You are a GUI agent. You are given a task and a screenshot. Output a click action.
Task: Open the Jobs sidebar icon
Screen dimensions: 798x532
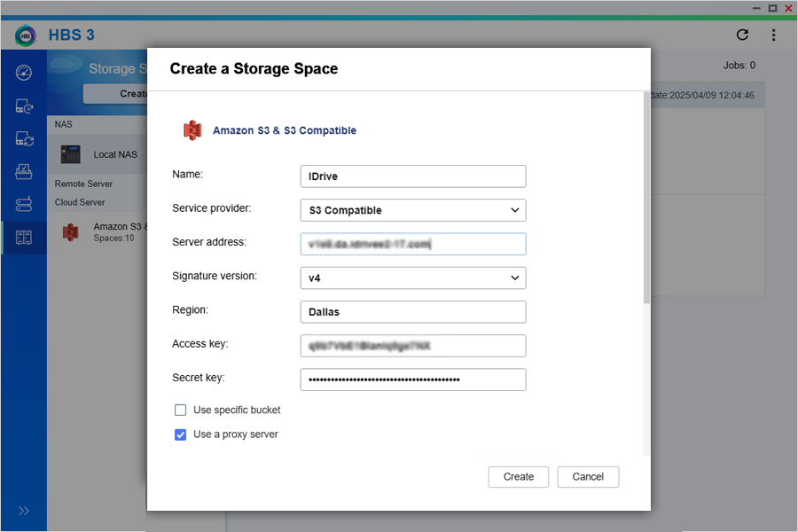pyautogui.click(x=24, y=172)
